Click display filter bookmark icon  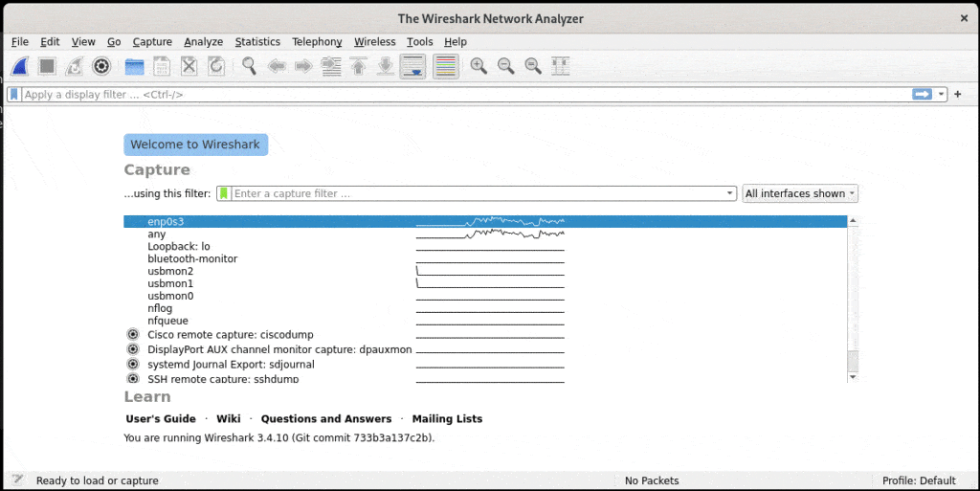point(13,95)
